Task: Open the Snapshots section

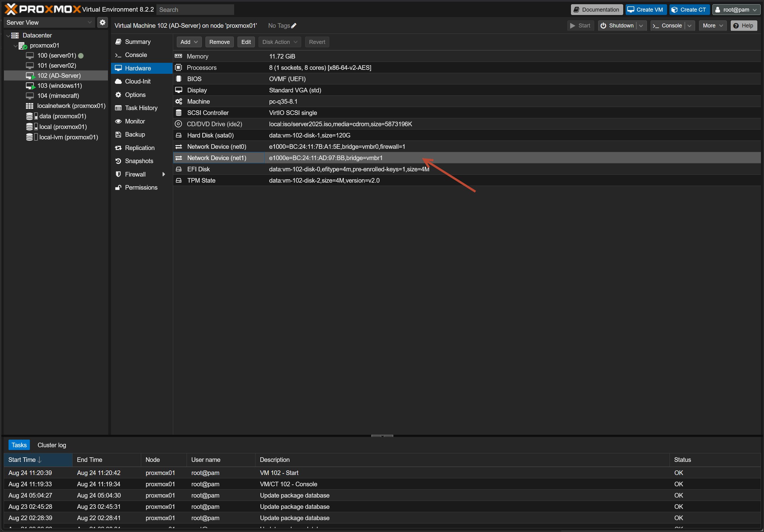Action: [139, 161]
